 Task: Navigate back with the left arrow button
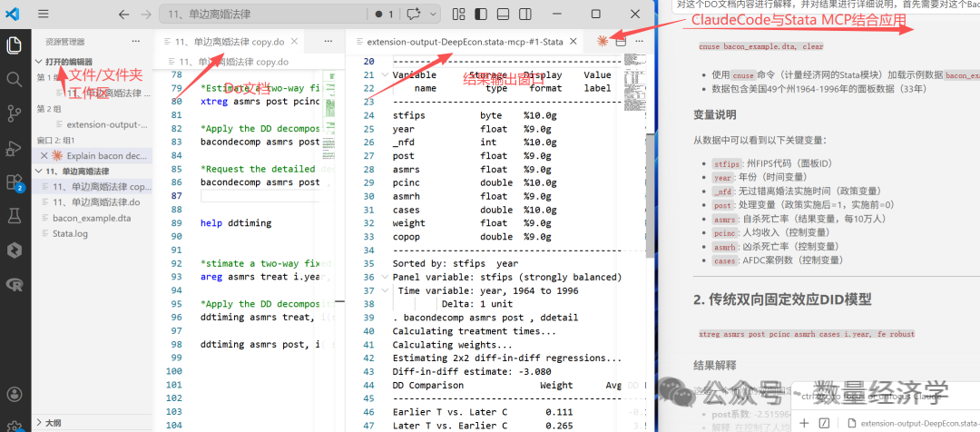click(x=123, y=14)
